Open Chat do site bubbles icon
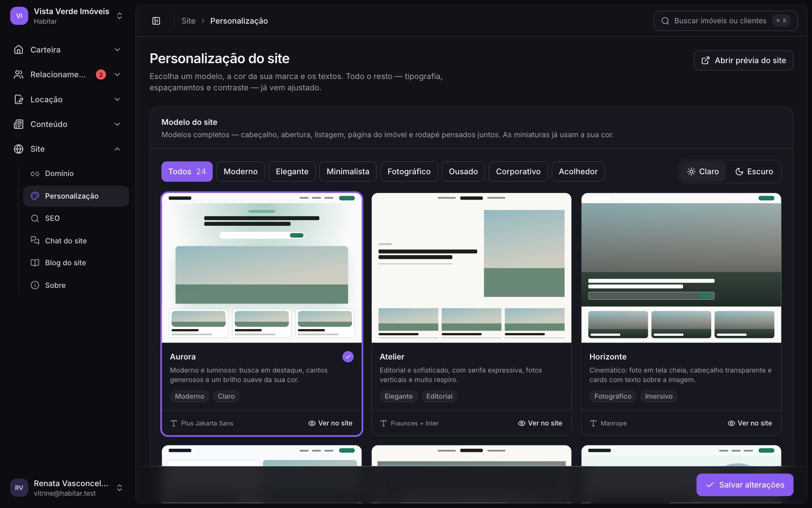This screenshot has width=812, height=508. [35, 241]
